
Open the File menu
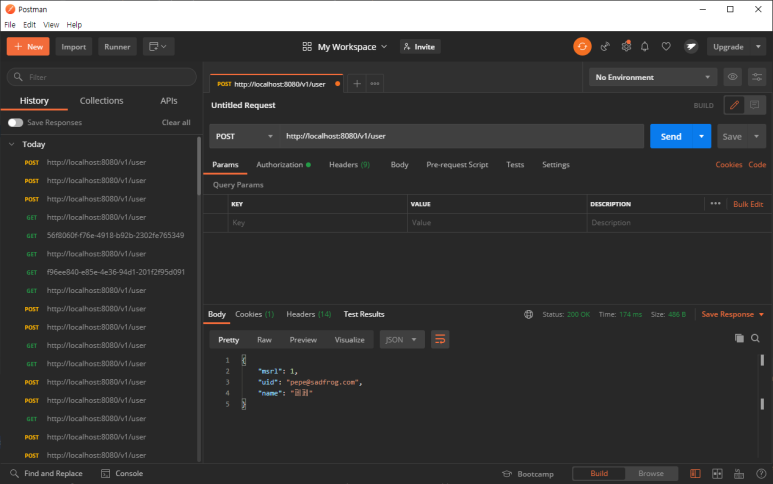[x=10, y=25]
